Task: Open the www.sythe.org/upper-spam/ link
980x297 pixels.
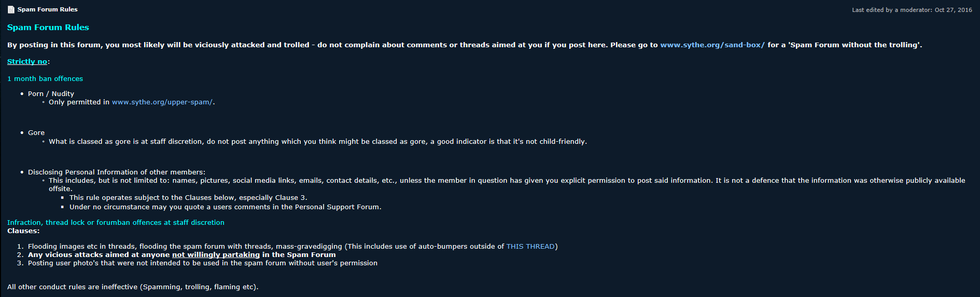Action: click(x=162, y=102)
